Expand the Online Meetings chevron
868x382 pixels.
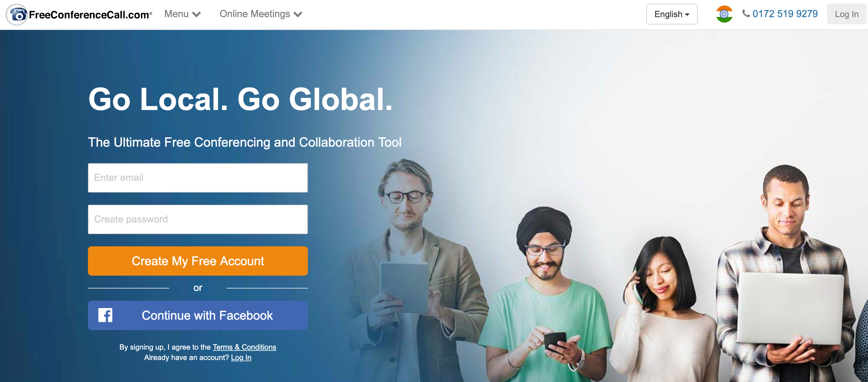pyautogui.click(x=298, y=14)
